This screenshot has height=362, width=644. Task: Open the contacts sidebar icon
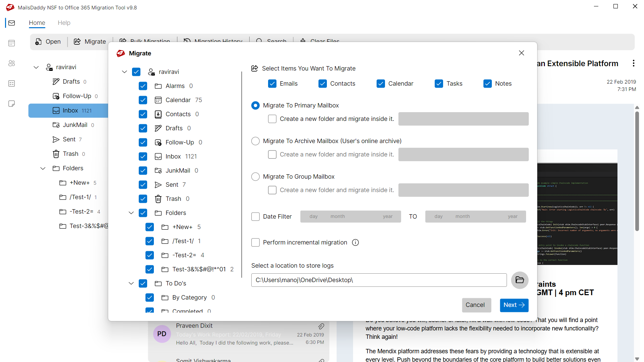[x=12, y=63]
